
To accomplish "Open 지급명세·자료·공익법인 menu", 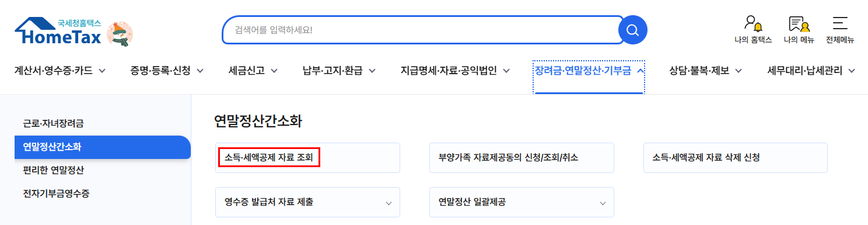I will point(456,71).
